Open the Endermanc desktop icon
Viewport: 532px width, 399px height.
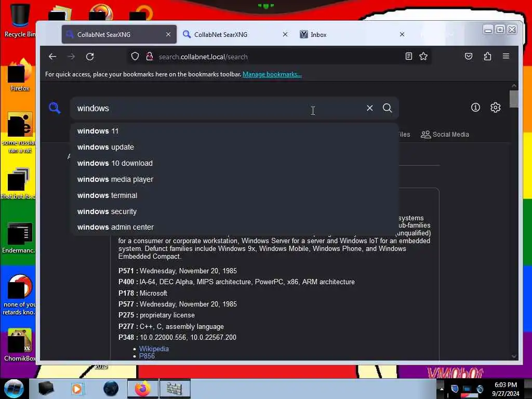(19, 237)
